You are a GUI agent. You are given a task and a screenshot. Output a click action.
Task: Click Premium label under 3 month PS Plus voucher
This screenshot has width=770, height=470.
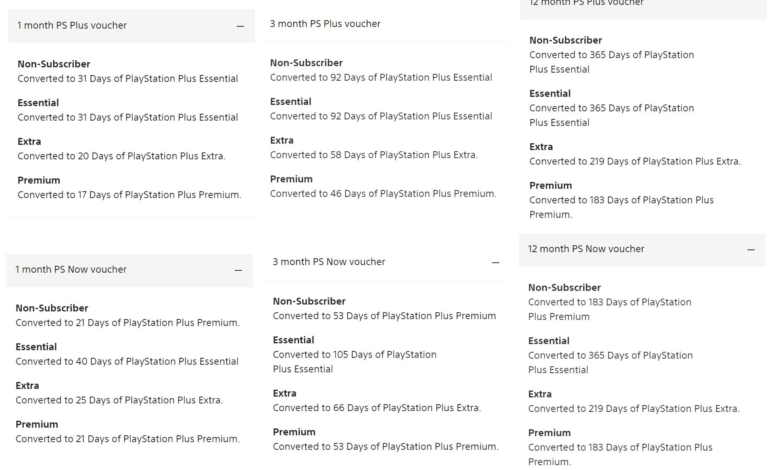[x=292, y=179]
